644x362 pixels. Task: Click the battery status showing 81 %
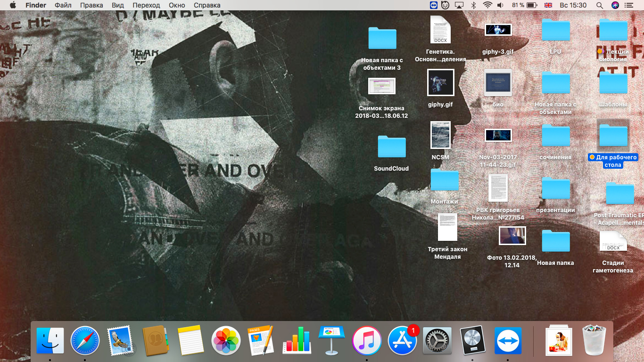tap(524, 5)
